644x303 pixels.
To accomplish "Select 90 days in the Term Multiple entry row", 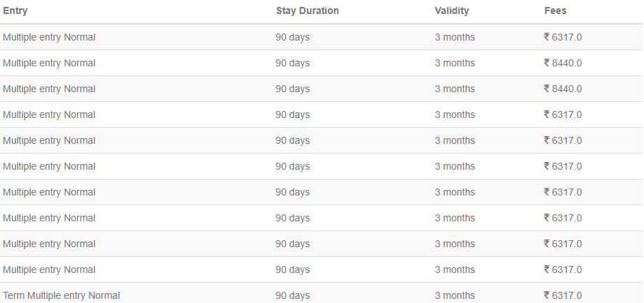I will pos(292,295).
